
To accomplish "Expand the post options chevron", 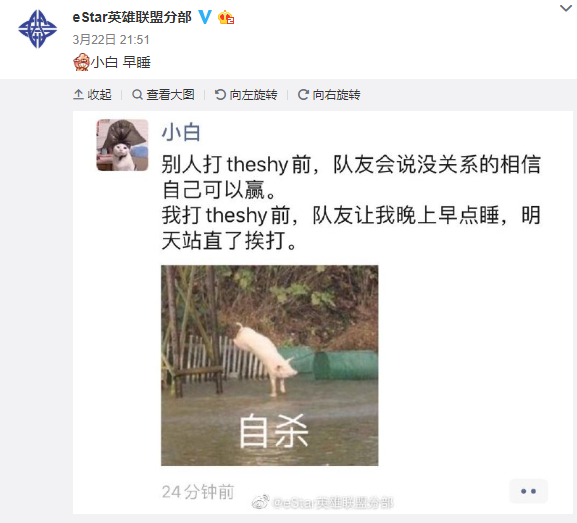I will (566, 8).
